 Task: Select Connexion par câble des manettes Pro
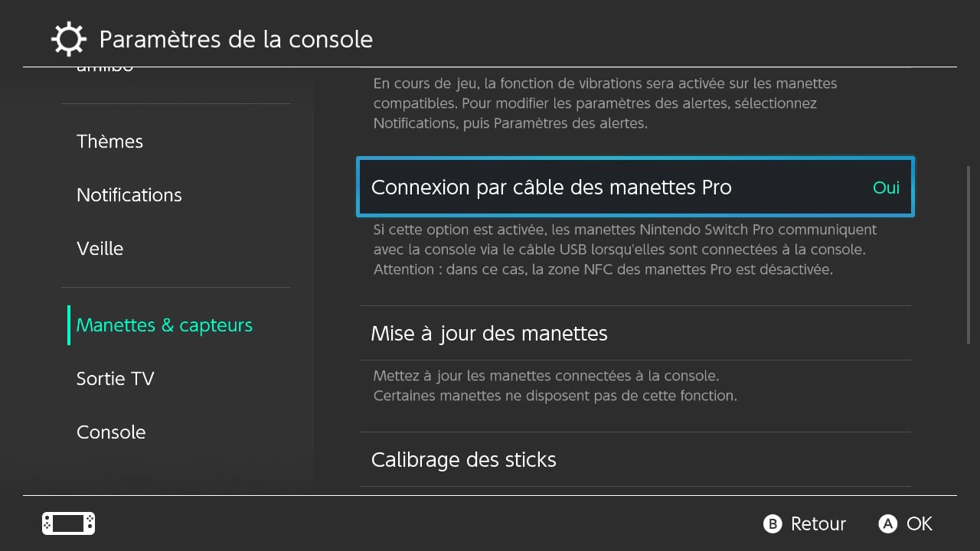pyautogui.click(x=635, y=187)
